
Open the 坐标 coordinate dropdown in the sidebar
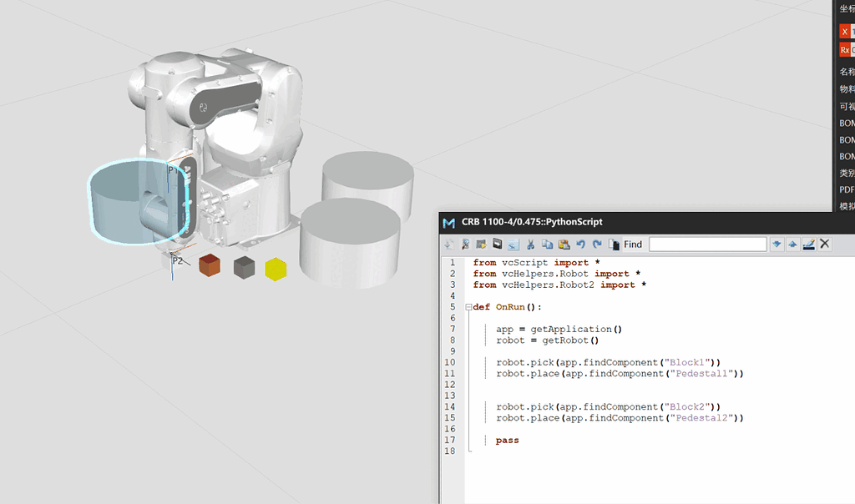(845, 8)
